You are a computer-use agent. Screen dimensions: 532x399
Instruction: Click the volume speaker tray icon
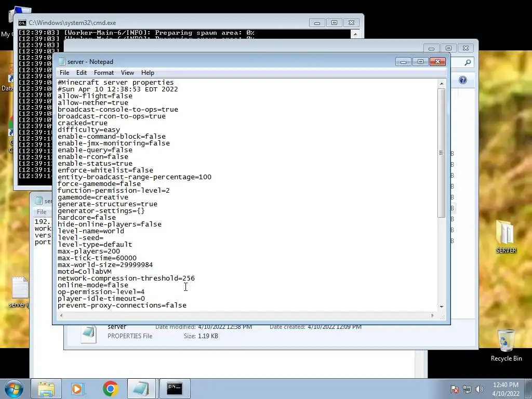479,389
